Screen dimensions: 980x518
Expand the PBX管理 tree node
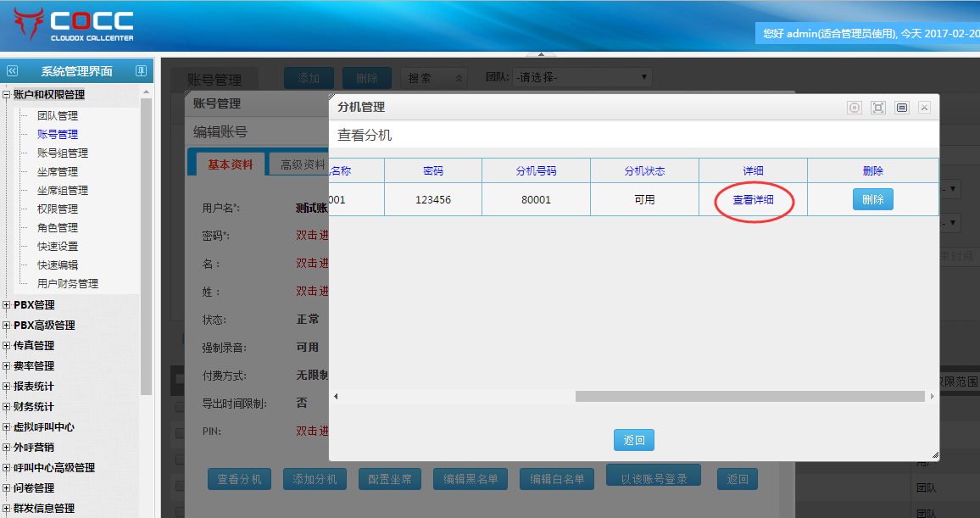(7, 305)
